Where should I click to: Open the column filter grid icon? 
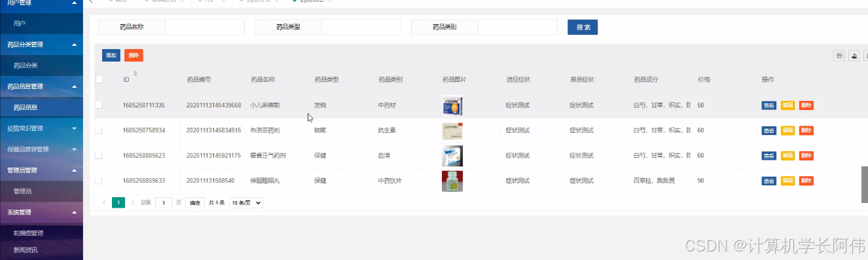click(839, 56)
